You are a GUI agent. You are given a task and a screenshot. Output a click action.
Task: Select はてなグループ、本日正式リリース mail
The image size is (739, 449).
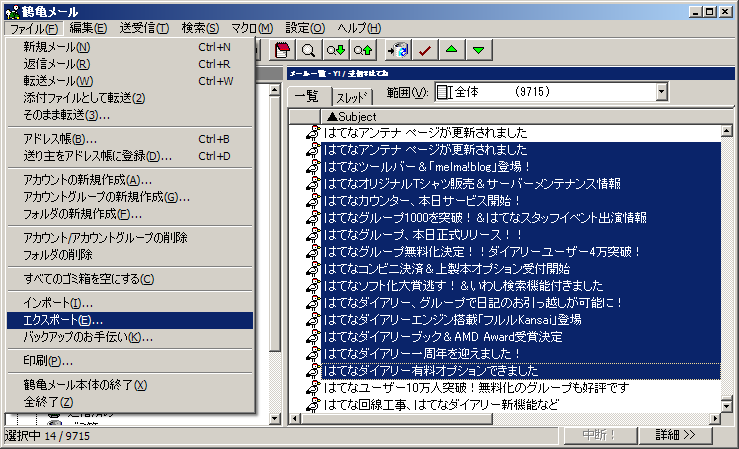point(521,235)
